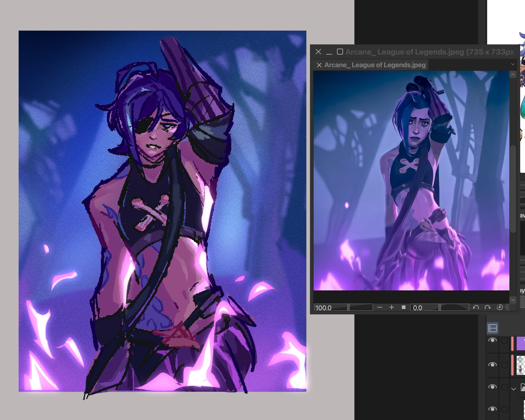The height and width of the screenshot is (420, 525).
Task: Click the sub view rotation angle slider
Action: tap(454, 307)
